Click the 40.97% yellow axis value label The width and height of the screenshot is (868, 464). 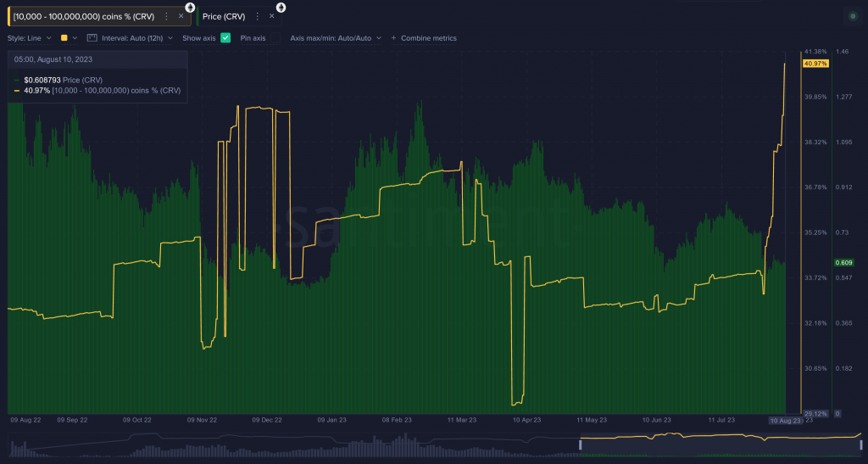(815, 64)
